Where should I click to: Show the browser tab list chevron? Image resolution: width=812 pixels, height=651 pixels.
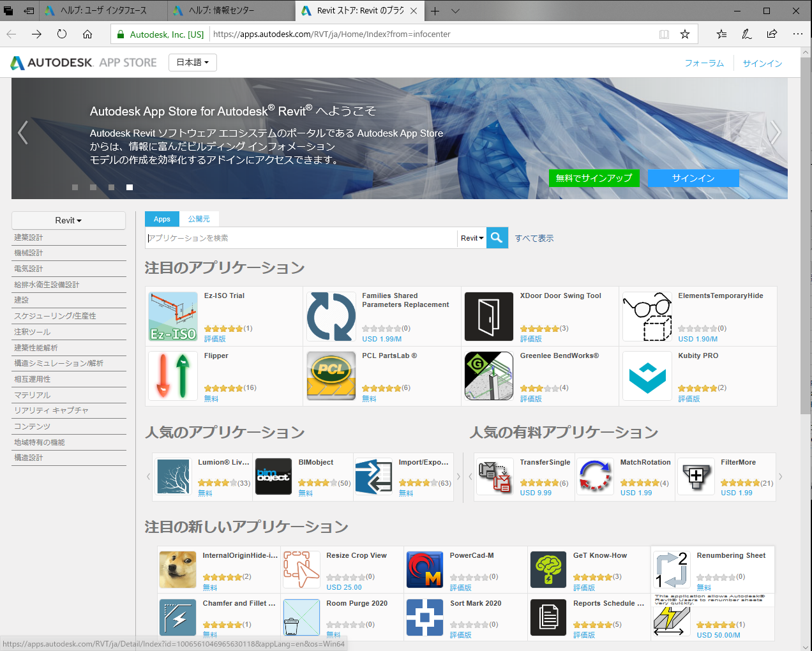tap(455, 11)
